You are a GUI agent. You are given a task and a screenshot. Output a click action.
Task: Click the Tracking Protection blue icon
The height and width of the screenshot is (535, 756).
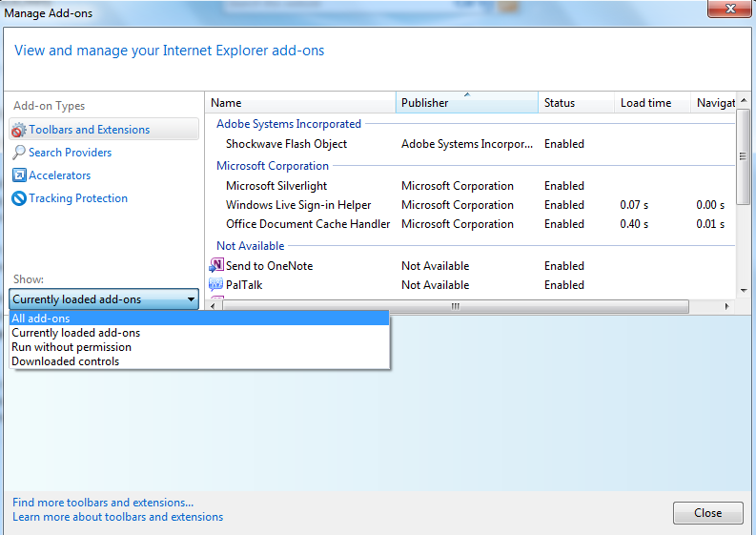[x=19, y=198]
